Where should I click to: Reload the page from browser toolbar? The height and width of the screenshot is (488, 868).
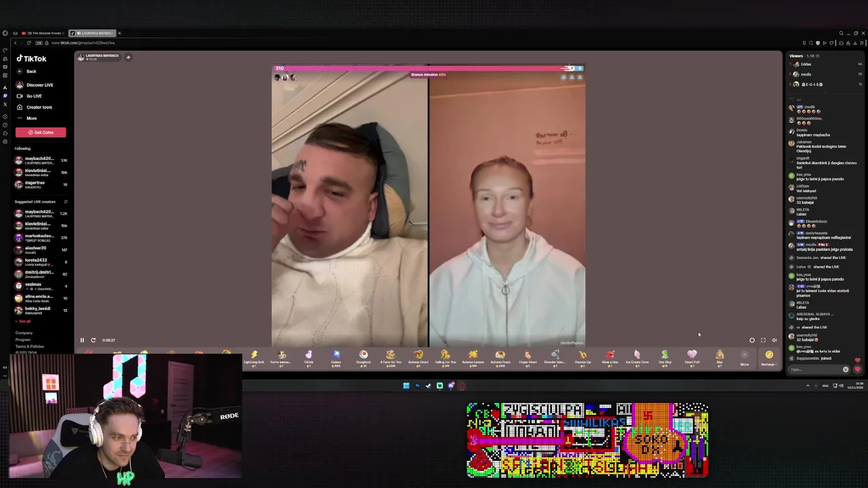click(x=28, y=43)
